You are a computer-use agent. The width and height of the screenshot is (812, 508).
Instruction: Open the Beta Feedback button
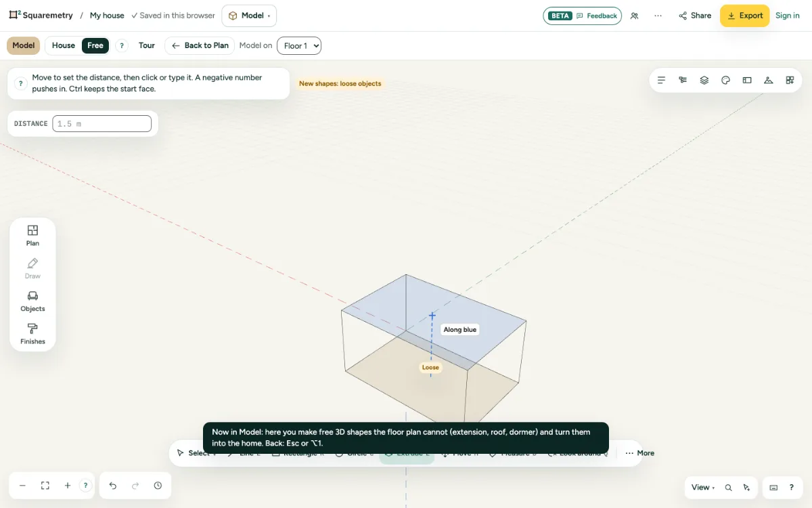click(583, 16)
